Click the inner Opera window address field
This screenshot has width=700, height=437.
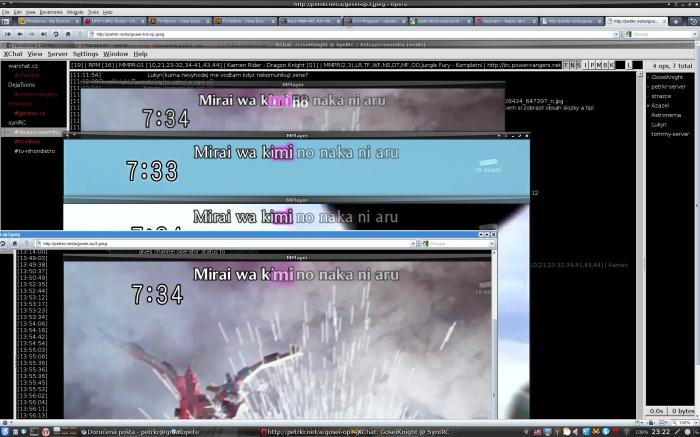(x=223, y=243)
